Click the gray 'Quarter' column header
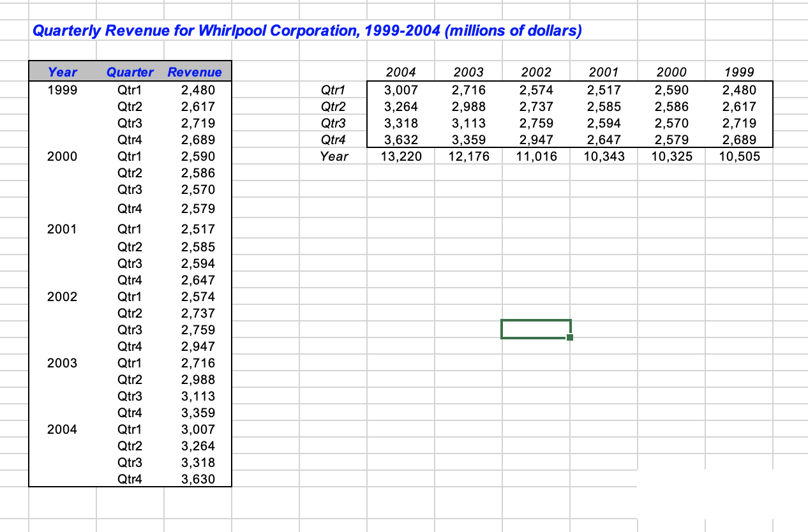 tap(130, 72)
